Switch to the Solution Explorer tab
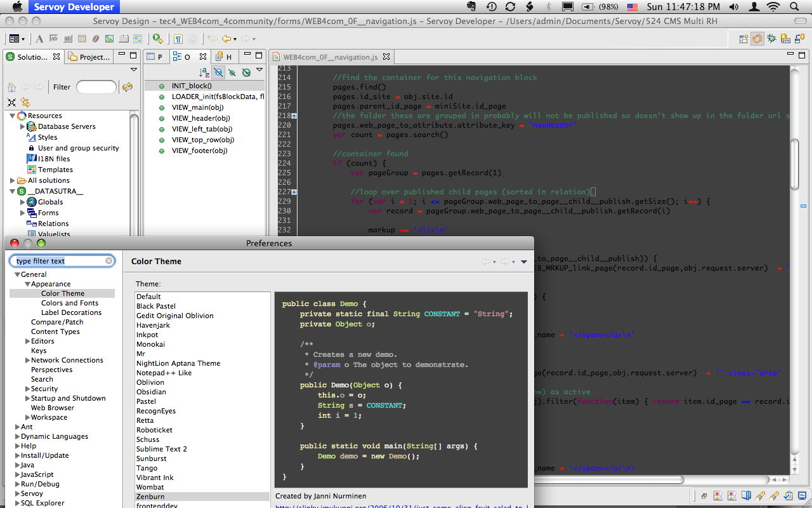Viewport: 812px width, 508px height. (x=32, y=57)
